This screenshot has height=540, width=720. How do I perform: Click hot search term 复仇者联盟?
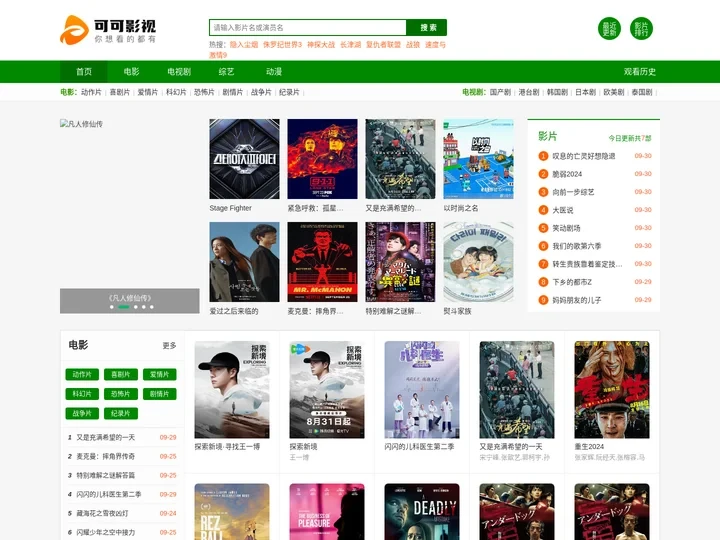(383, 45)
